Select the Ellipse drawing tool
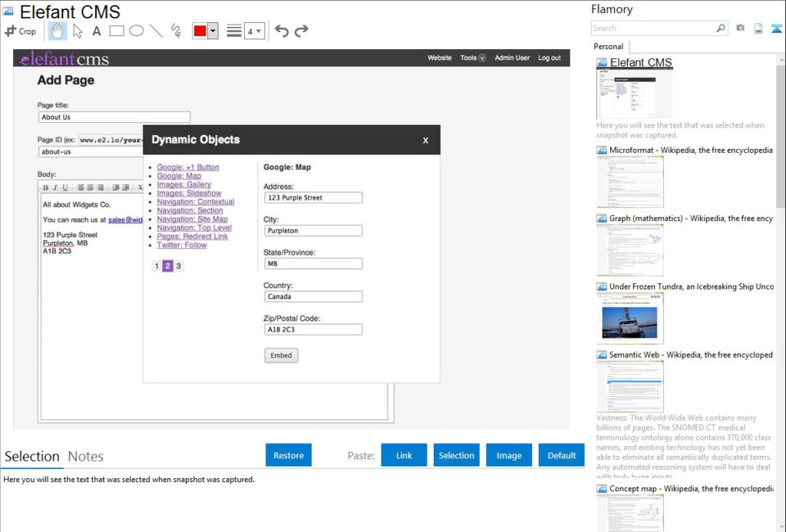The width and height of the screenshot is (786, 532). [x=137, y=31]
